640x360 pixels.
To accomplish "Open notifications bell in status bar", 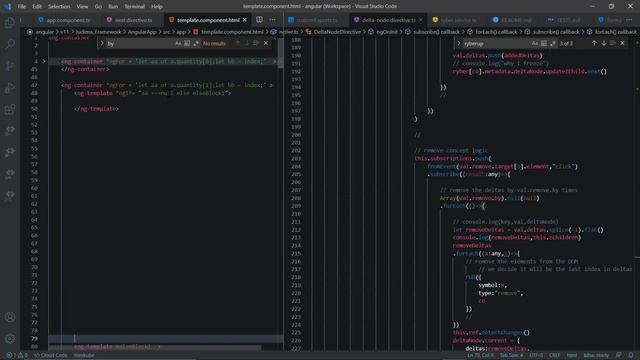I will (631, 355).
